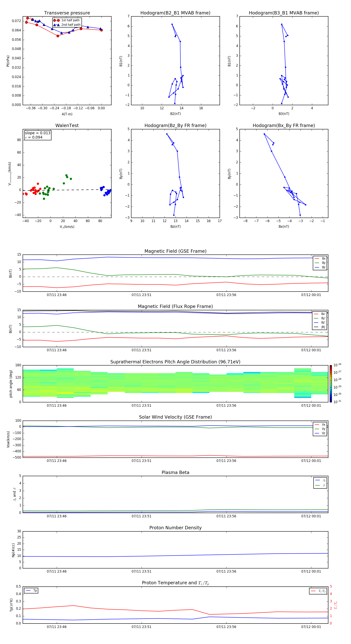Click 'Np(#/cc)' axis label
This screenshot has height=644, width=351.
(13, 550)
